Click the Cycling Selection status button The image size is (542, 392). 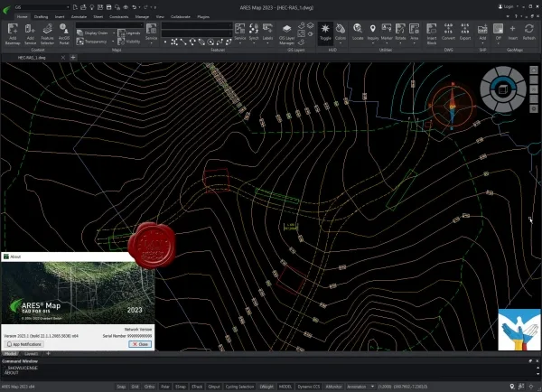[x=239, y=387]
